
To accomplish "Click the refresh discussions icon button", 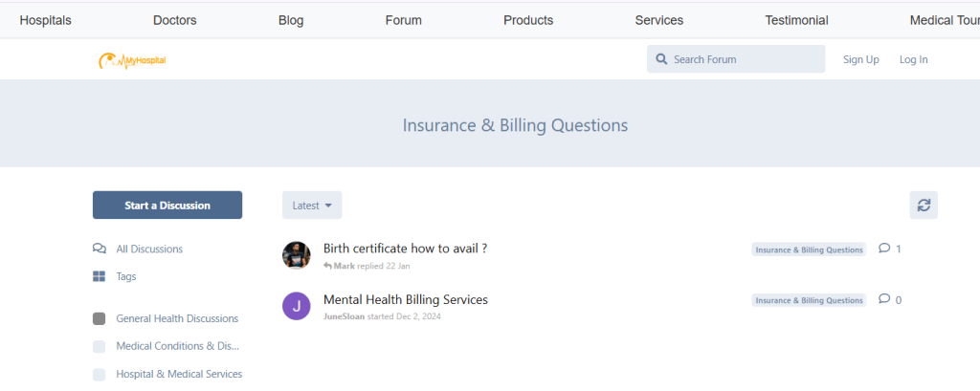I will [924, 206].
